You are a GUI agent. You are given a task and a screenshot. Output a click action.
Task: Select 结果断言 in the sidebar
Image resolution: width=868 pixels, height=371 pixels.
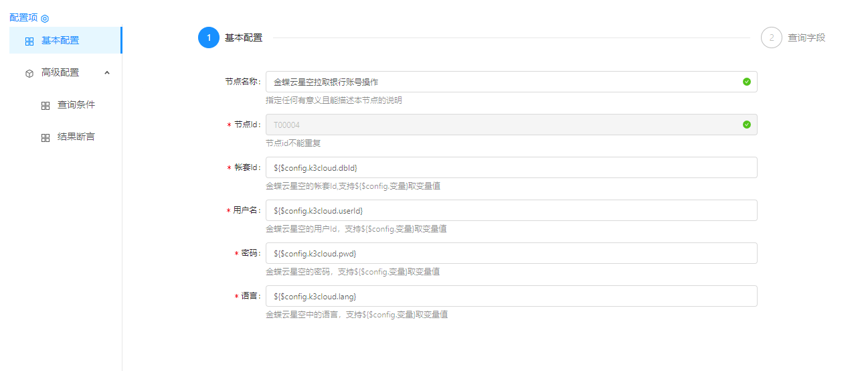[x=76, y=137]
